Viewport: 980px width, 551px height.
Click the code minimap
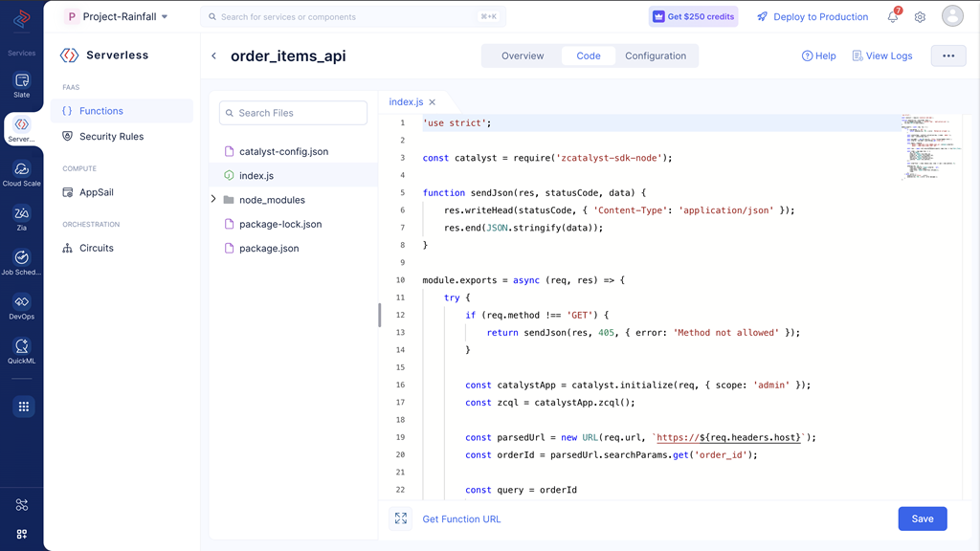(x=930, y=147)
